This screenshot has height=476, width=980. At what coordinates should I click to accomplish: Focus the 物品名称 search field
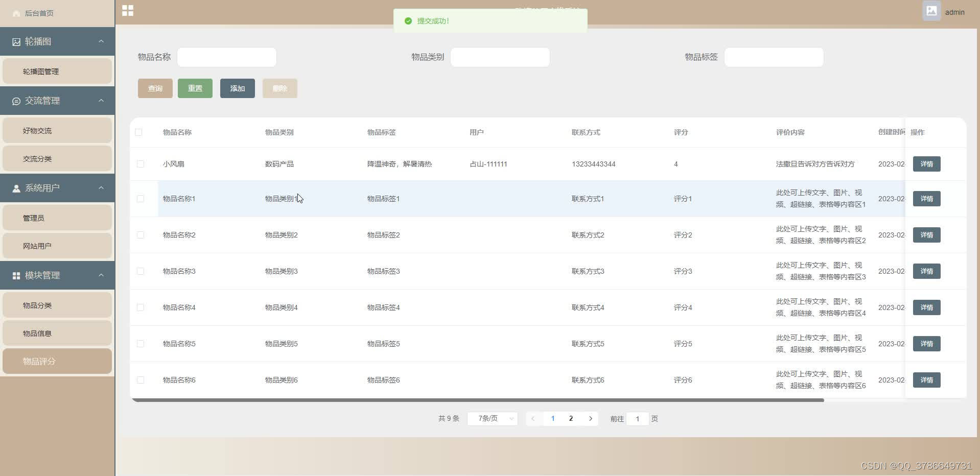[227, 57]
